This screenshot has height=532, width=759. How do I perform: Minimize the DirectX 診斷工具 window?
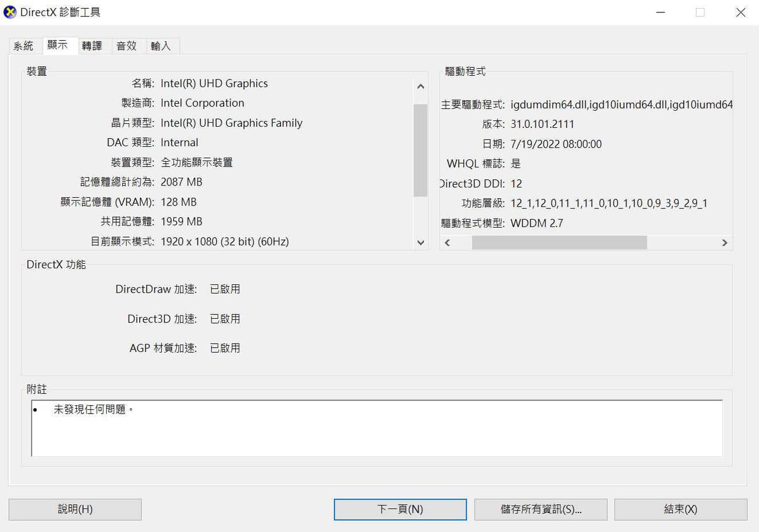(661, 12)
